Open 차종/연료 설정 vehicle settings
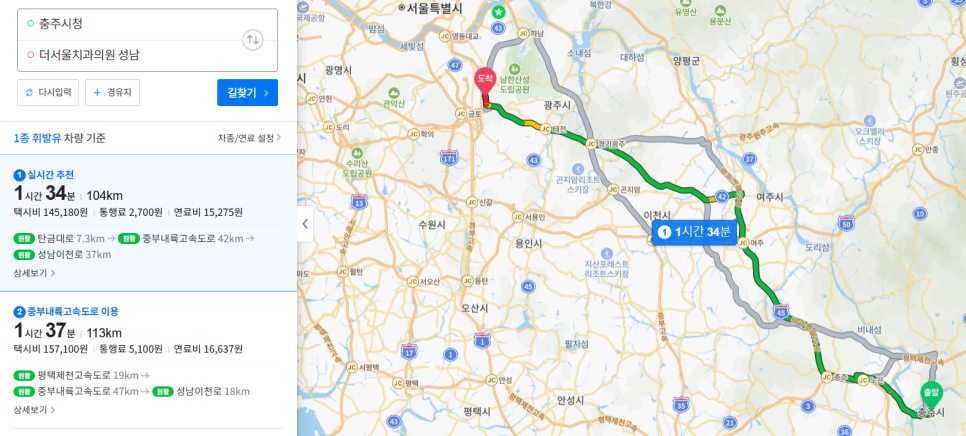The image size is (966, 436). pos(249,138)
